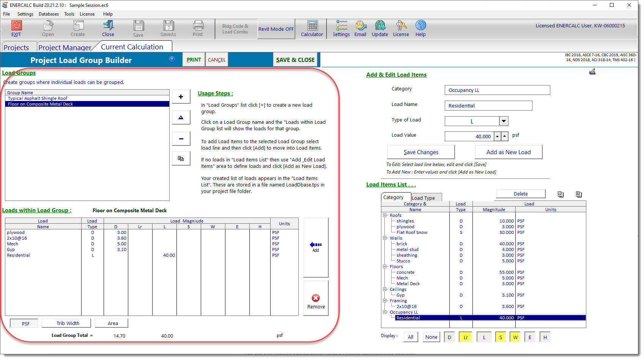Image resolution: width=644 pixels, height=360 pixels.
Task: Click the Load Name input field
Action: [x=488, y=106]
